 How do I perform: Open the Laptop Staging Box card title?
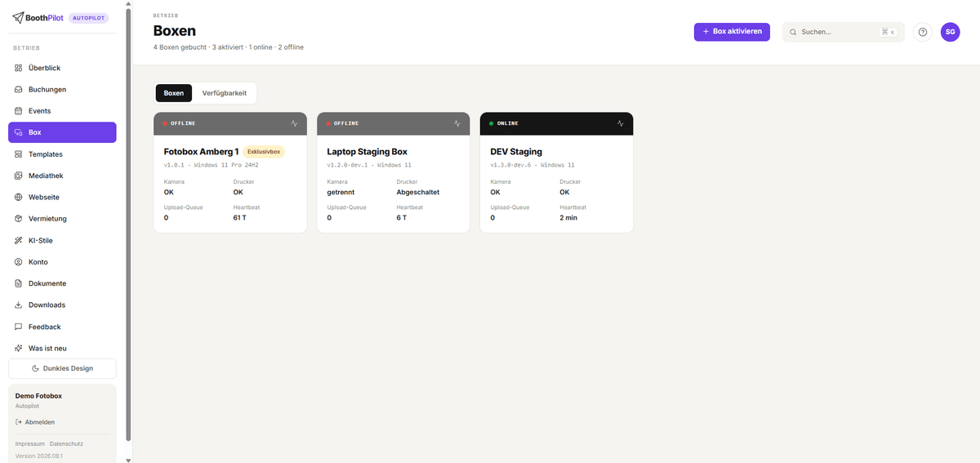point(367,152)
